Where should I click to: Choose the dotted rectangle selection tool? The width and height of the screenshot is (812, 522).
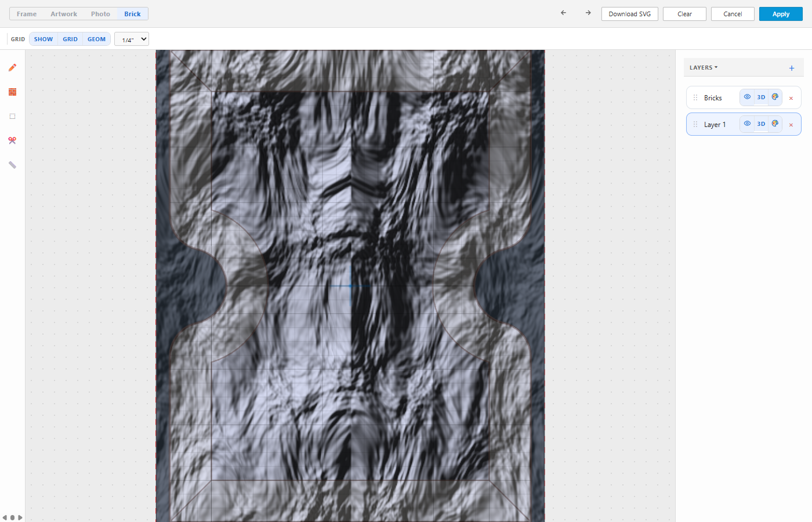click(12, 117)
